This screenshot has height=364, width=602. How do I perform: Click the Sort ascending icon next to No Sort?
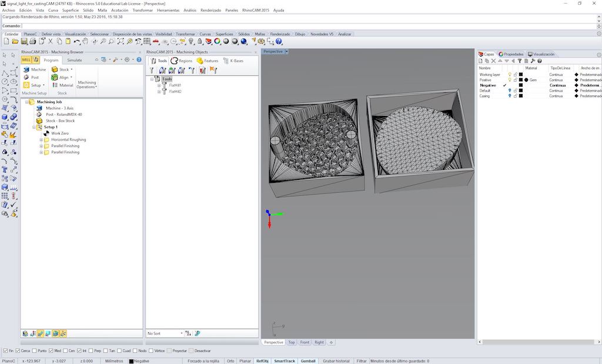point(188,333)
